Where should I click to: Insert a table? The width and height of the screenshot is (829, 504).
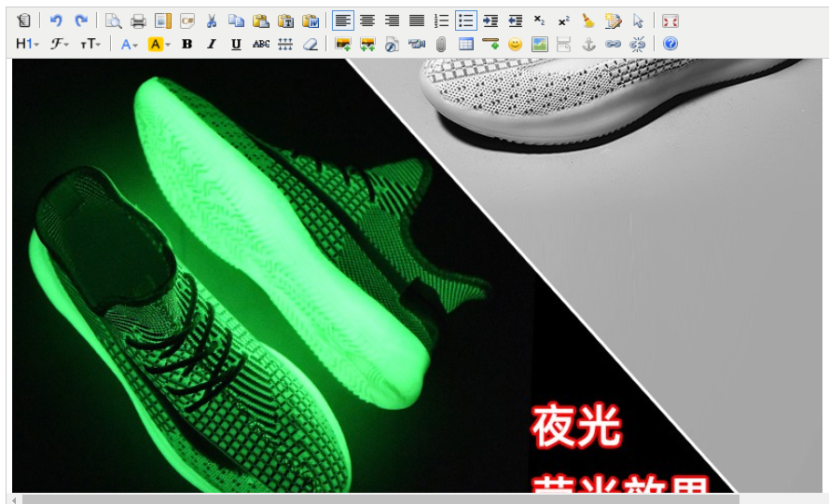tap(465, 44)
